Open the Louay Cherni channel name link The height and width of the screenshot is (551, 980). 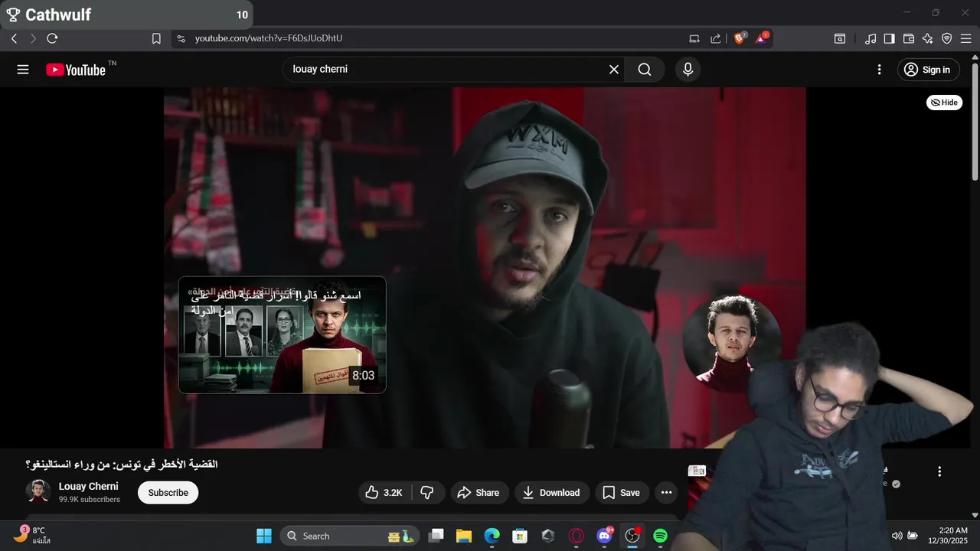pyautogui.click(x=89, y=486)
